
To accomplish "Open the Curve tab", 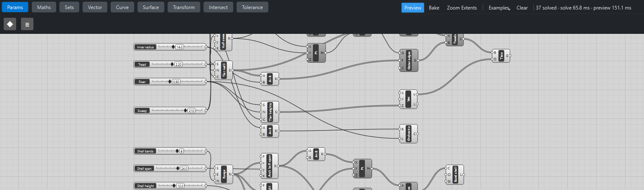I will click(122, 7).
